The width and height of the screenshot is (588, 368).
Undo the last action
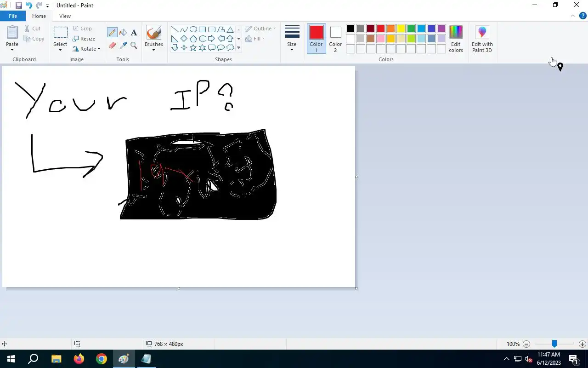(x=29, y=6)
